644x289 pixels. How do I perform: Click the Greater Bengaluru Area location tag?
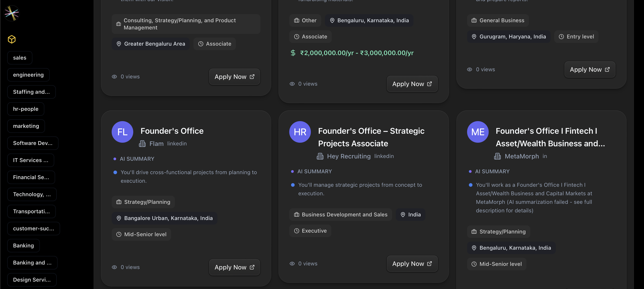[151, 44]
